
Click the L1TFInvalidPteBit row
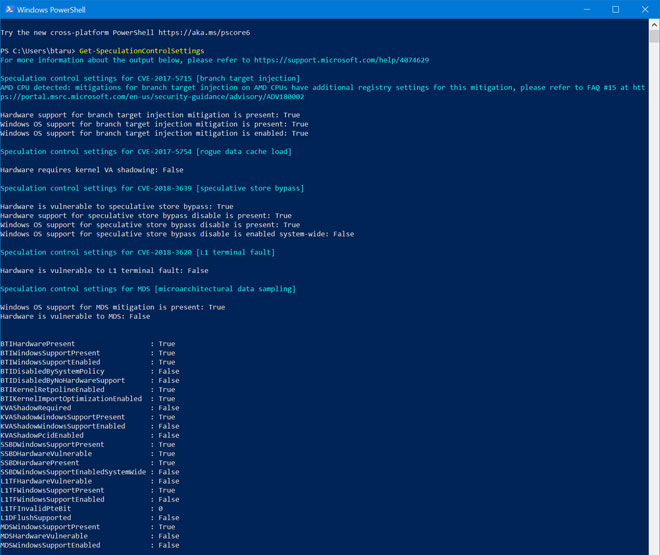[x=82, y=509]
